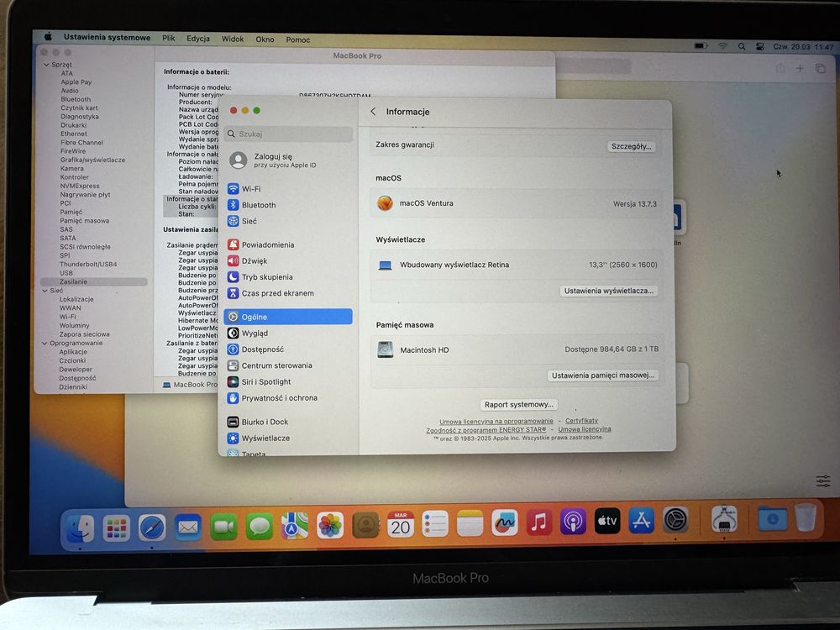Open Spotlight search in menu bar
Screen dimensions: 840x630
(x=742, y=46)
